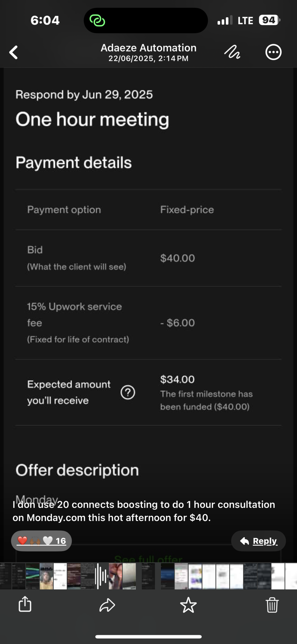Tap the See full offer link

point(148,558)
